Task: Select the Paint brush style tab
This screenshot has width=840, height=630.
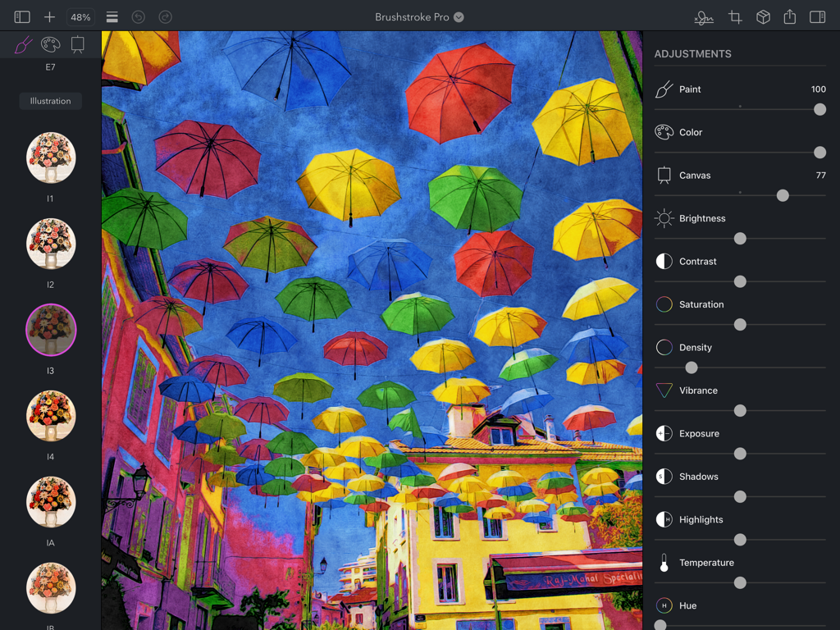Action: point(22,44)
